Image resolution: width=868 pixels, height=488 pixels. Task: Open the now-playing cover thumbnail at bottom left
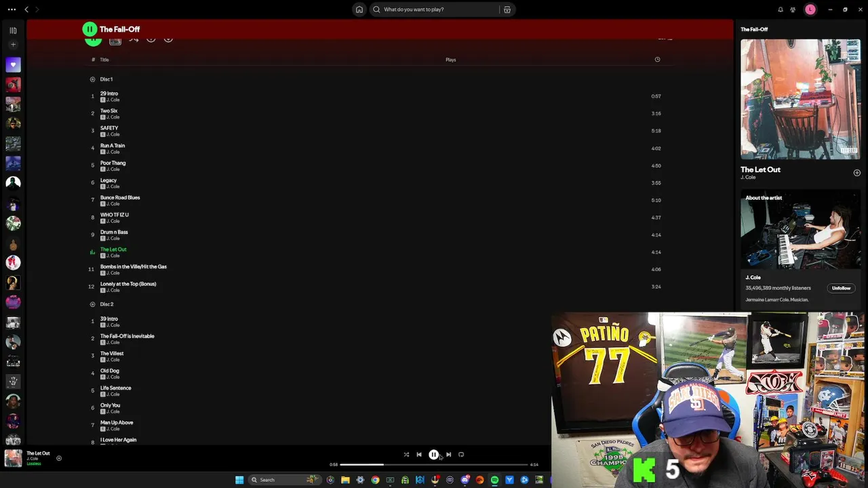tap(13, 459)
